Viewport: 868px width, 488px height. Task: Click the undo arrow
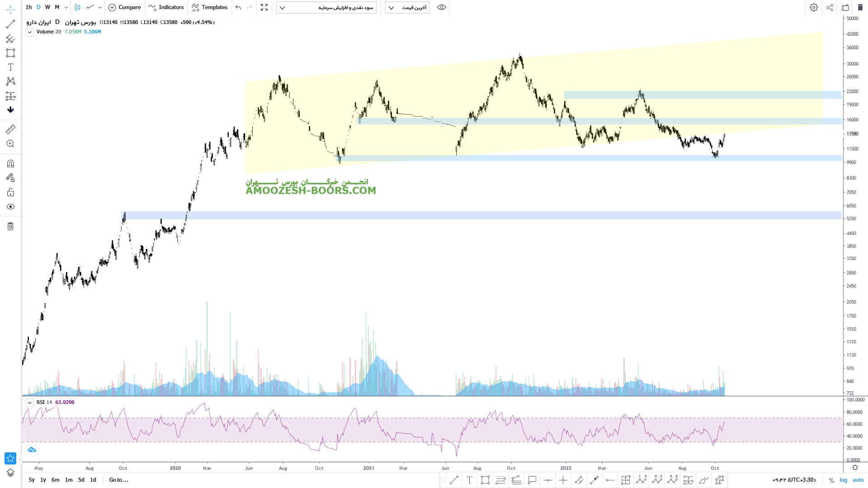(x=238, y=7)
